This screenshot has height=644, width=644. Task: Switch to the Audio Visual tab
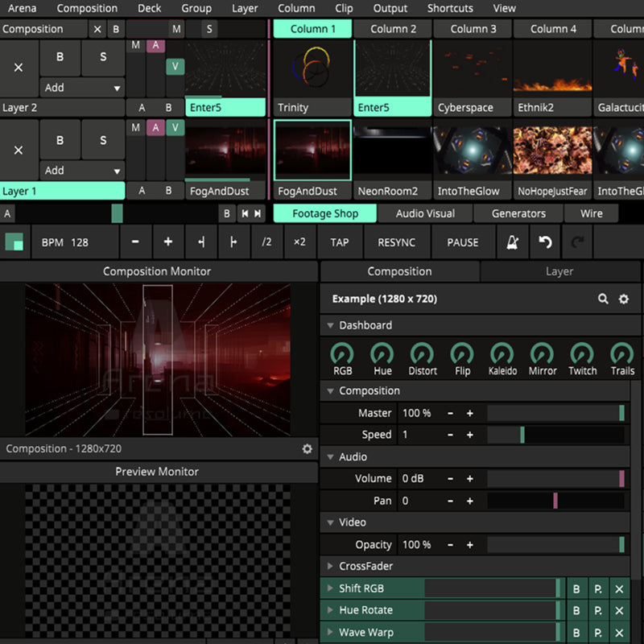click(425, 213)
